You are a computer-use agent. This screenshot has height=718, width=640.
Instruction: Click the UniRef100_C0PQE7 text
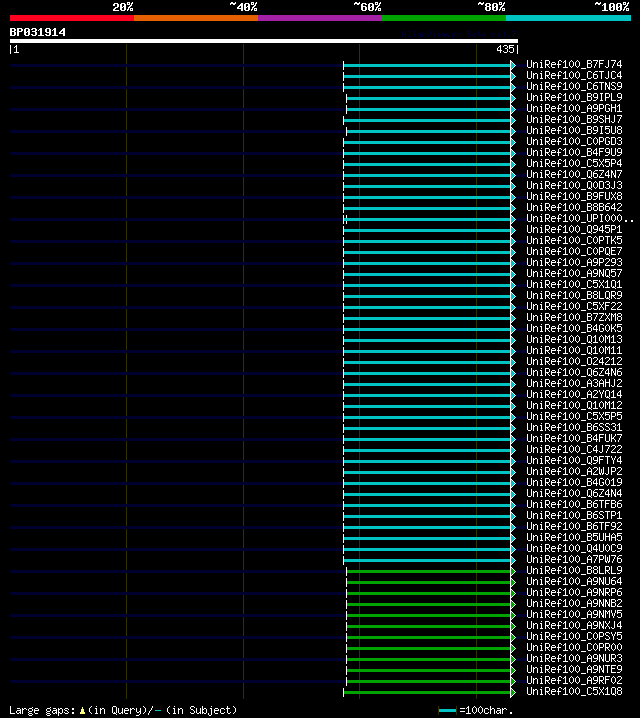click(x=574, y=251)
